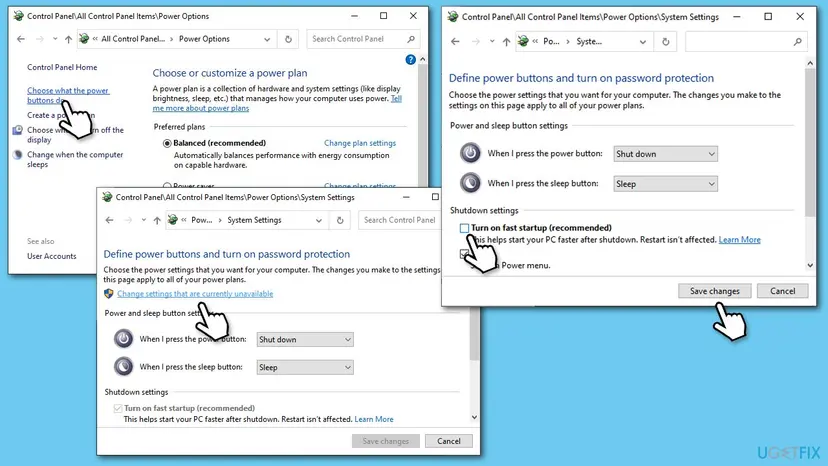Refresh the right System Settings window
The height and width of the screenshot is (466, 828).
coord(665,42)
